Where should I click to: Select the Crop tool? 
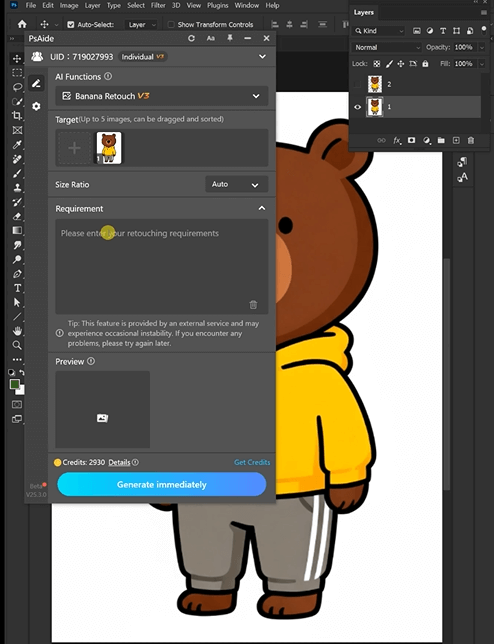pyautogui.click(x=17, y=115)
